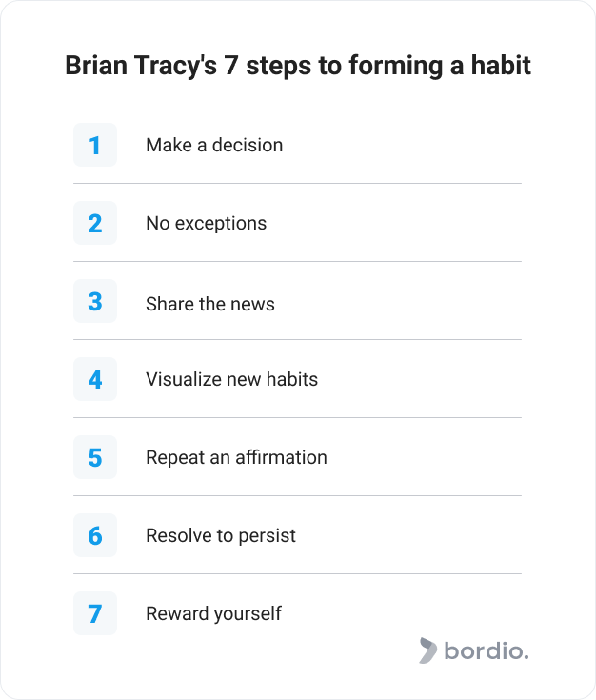Click the number 4 badge icon
Viewport: 596px width, 700px height.
point(95,379)
